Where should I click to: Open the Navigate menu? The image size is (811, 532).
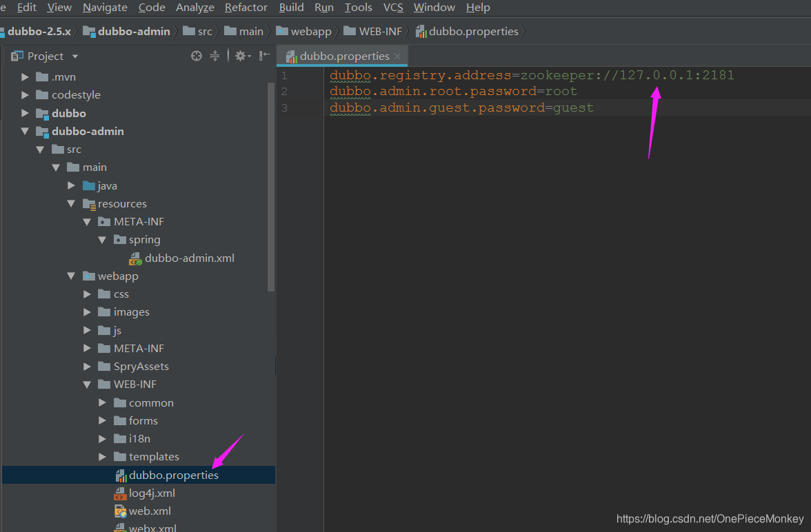(105, 8)
